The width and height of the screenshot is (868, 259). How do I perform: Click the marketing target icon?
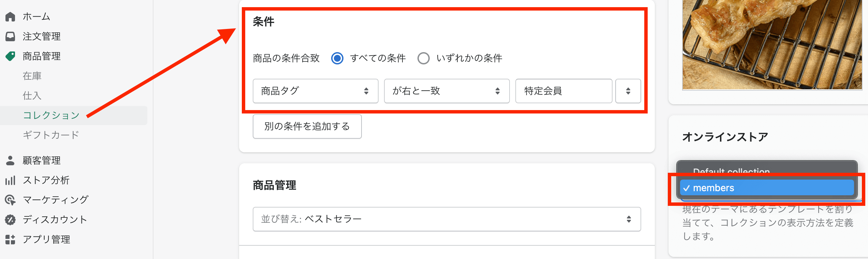click(10, 200)
